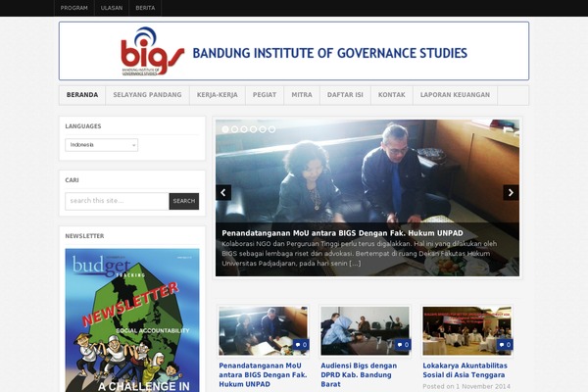
Task: Click the SEARCH button
Action: (x=184, y=201)
